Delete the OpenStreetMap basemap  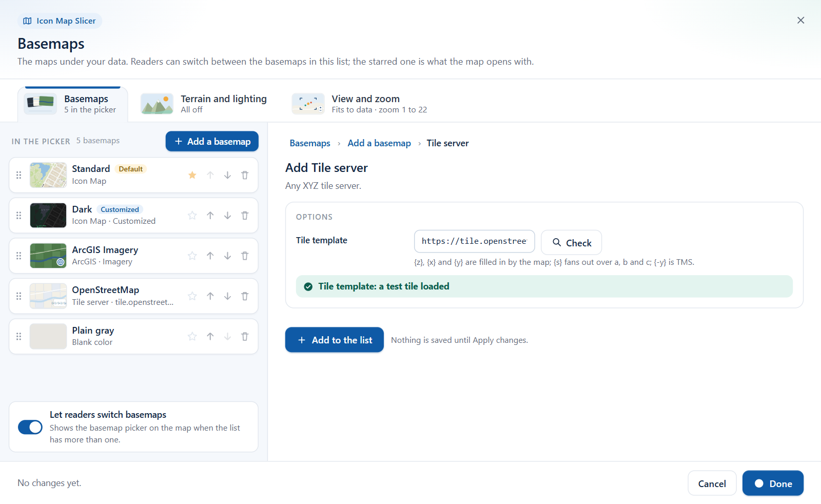point(245,296)
